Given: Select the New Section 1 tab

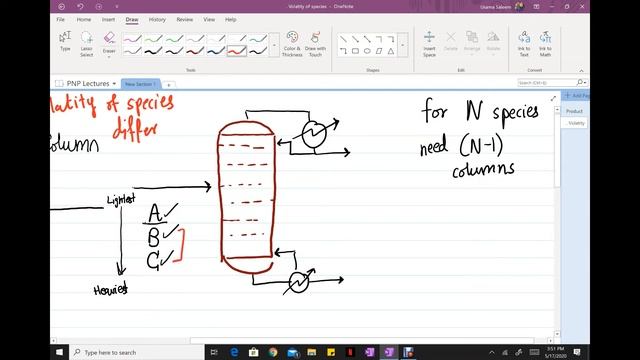Looking at the screenshot, I should click(x=140, y=84).
